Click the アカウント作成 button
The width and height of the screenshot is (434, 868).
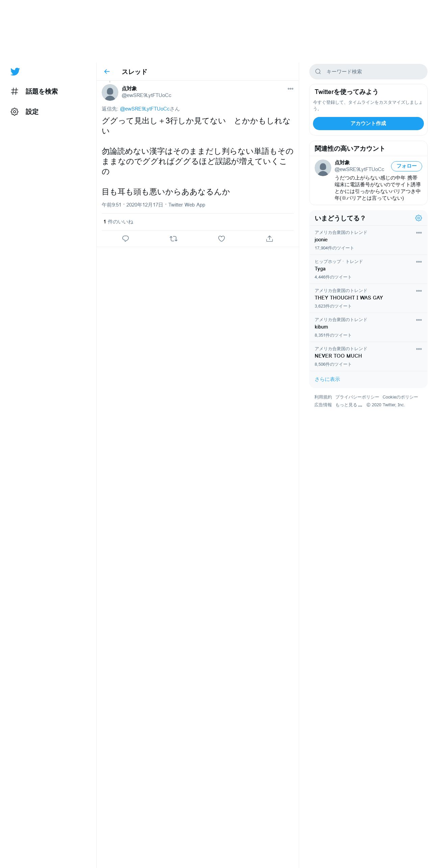pyautogui.click(x=368, y=123)
